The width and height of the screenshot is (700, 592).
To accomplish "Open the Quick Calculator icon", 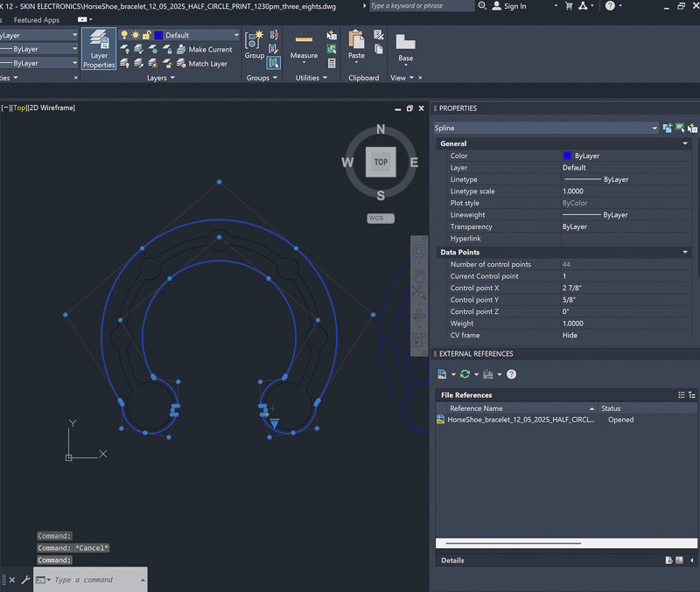I will [x=332, y=64].
